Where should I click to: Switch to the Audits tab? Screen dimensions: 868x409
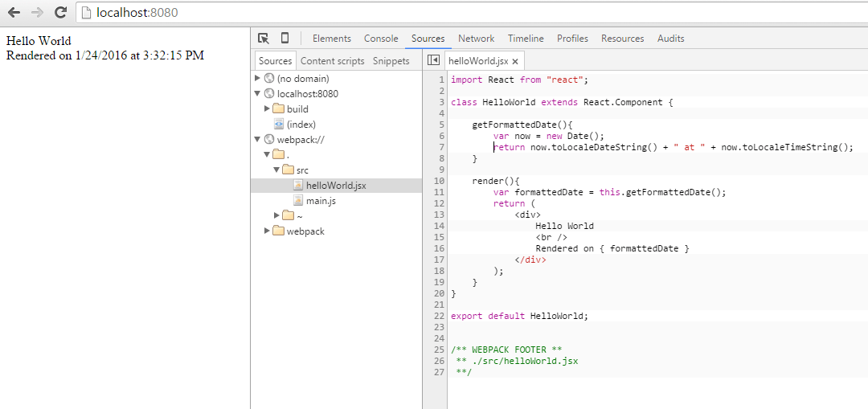[x=671, y=39]
